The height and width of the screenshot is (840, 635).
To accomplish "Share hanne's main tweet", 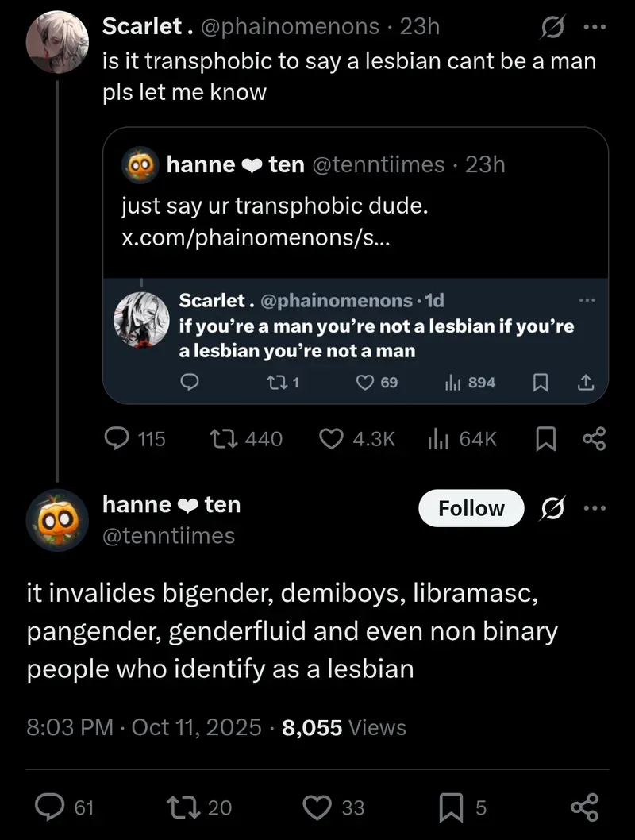I will pos(583,807).
